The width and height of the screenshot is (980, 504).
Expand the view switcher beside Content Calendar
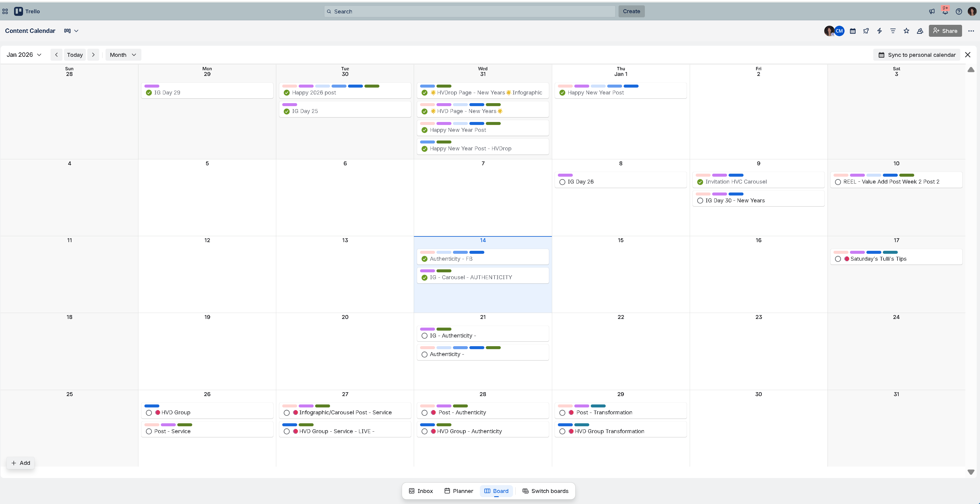tap(71, 31)
